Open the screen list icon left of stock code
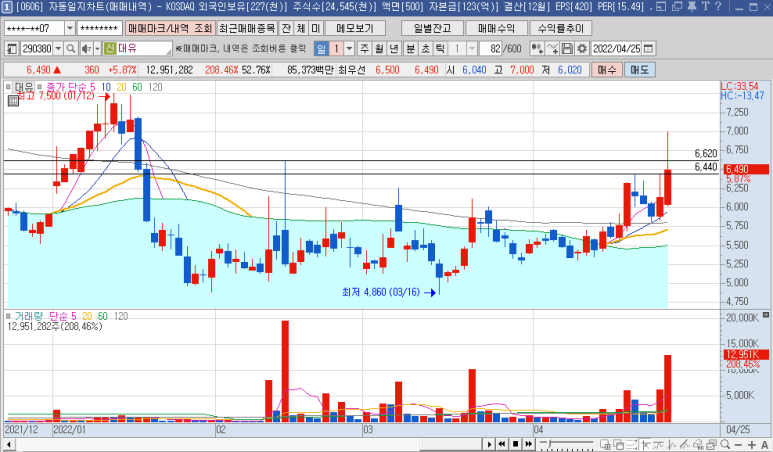Viewport: 773px width, 452px height. 12,48
